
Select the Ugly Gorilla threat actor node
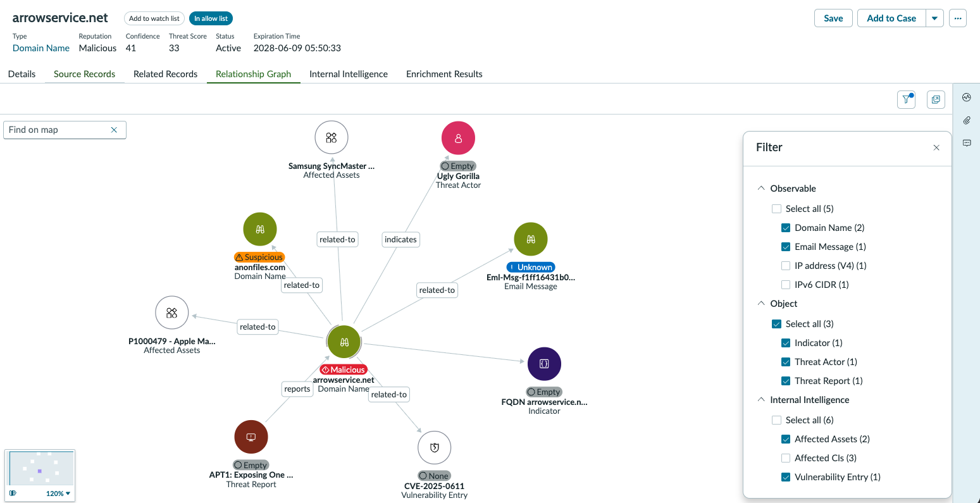pyautogui.click(x=458, y=138)
